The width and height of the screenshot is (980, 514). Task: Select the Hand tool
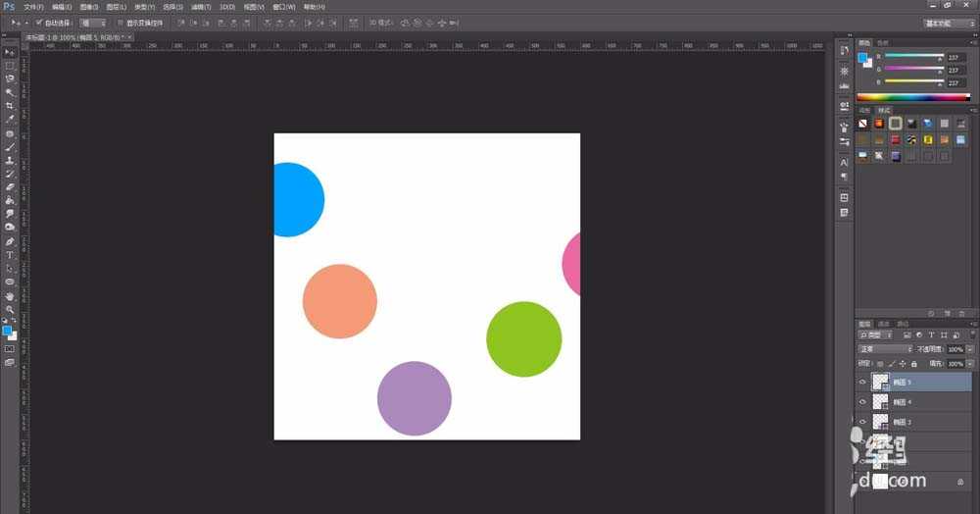(10, 295)
